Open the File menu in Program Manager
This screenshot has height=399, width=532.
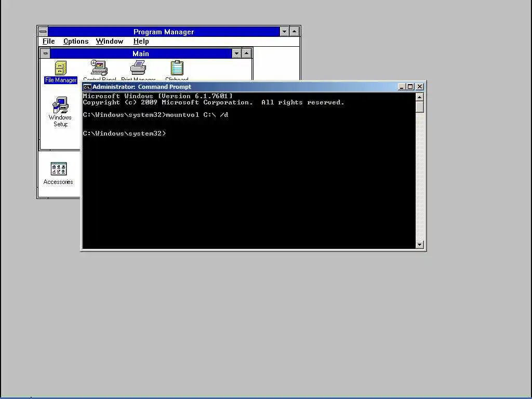pos(48,42)
